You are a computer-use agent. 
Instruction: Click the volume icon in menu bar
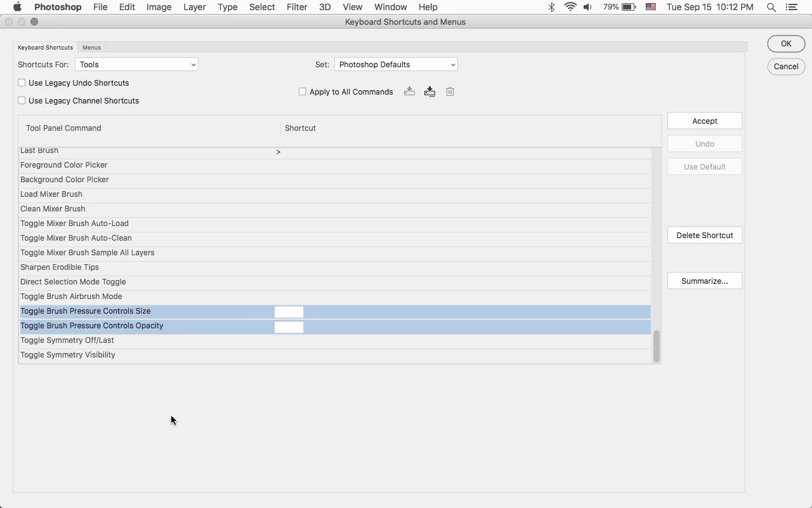(588, 7)
